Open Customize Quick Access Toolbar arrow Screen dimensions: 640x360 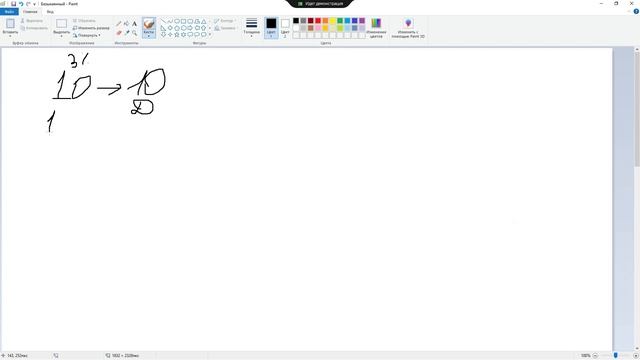(x=34, y=4)
